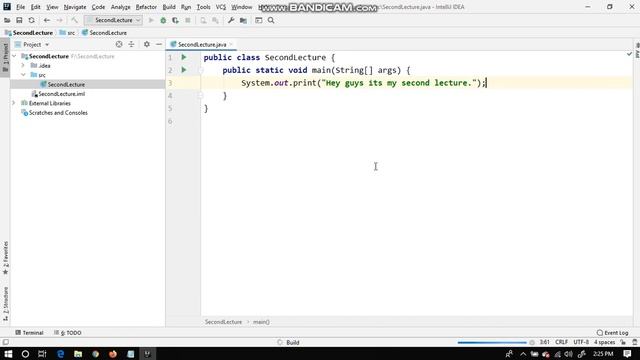Click the Synchronize refresh toolbar icon
640x360 pixels.
point(31,20)
